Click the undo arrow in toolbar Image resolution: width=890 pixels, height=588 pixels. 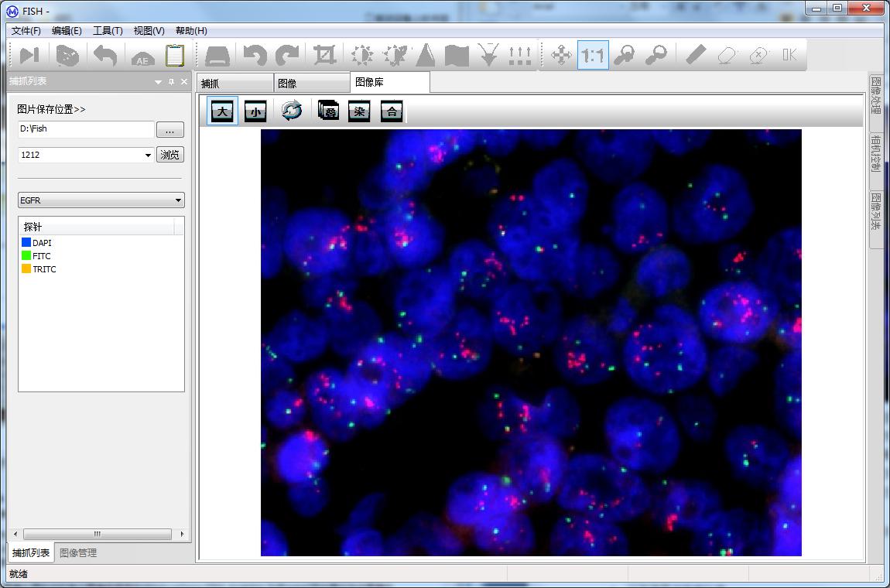pyautogui.click(x=255, y=56)
